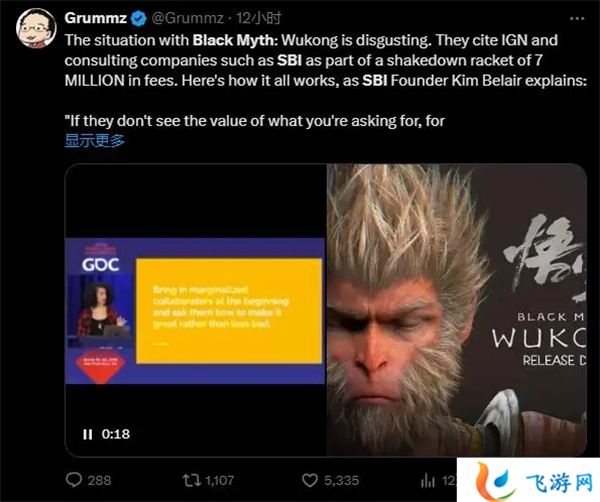The image size is (600, 502).
Task: Like the tweet with the heart icon
Action: 310,480
